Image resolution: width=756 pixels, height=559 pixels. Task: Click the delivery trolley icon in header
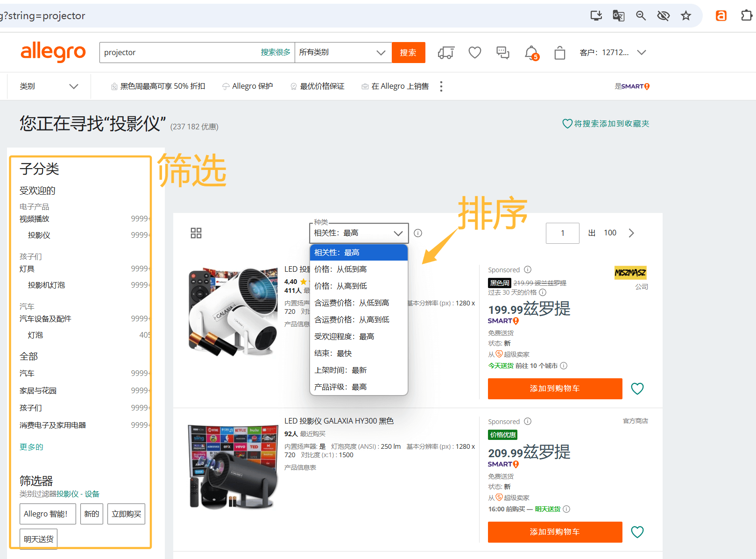click(446, 53)
